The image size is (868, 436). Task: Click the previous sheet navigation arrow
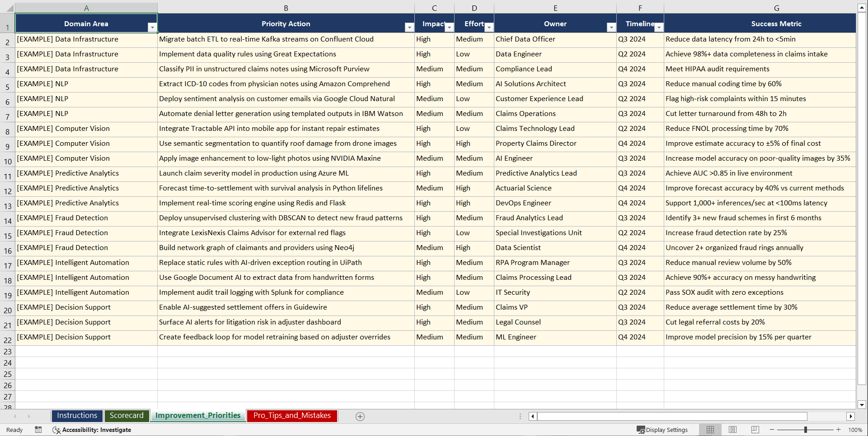pyautogui.click(x=15, y=416)
